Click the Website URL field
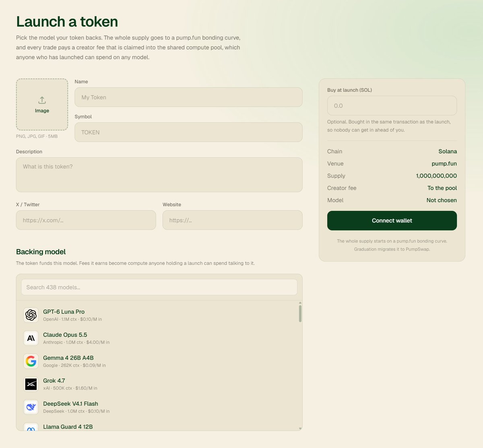 (232, 220)
